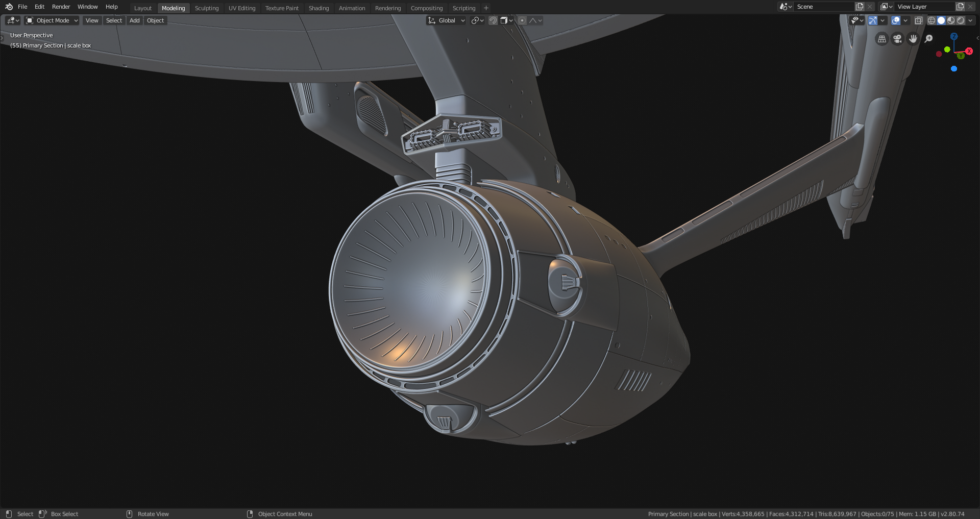Switch to the Rendering workspace tab
This screenshot has height=519, width=980.
point(388,8)
